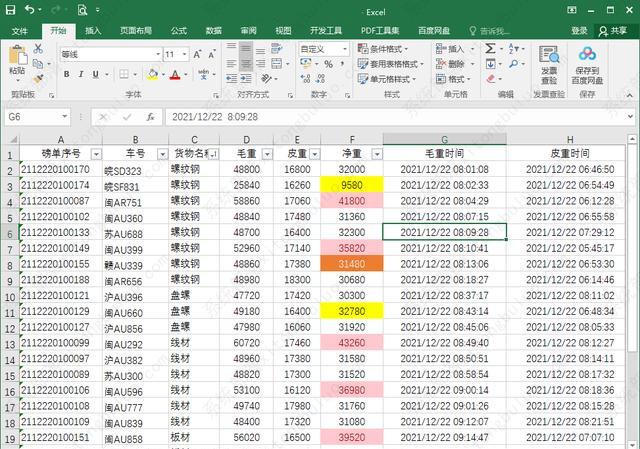Click the yellow fill color button
The height and width of the screenshot is (449, 640).
(x=152, y=74)
